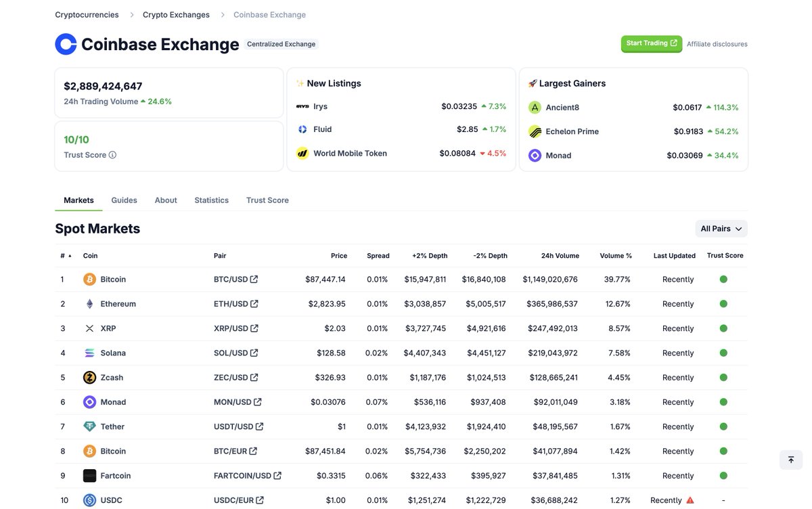
Task: Click the Start Trading button
Action: pyautogui.click(x=651, y=42)
